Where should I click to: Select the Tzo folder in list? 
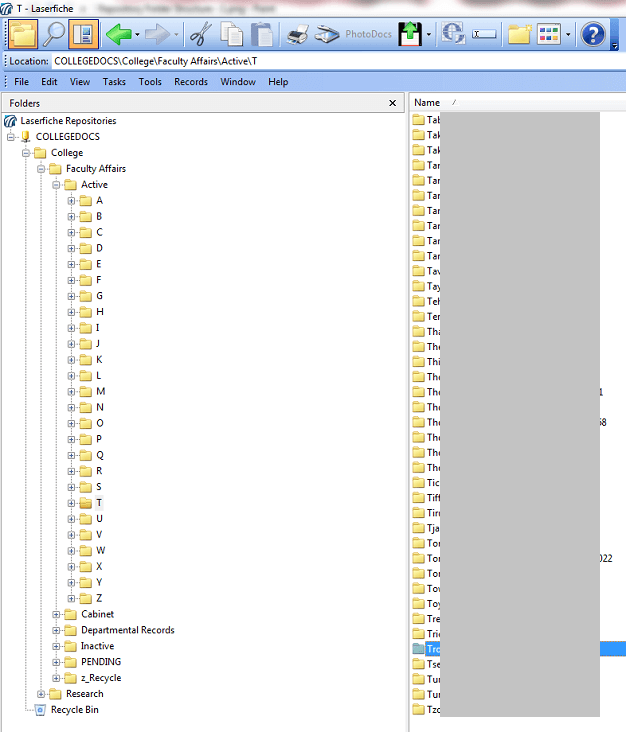coord(433,710)
